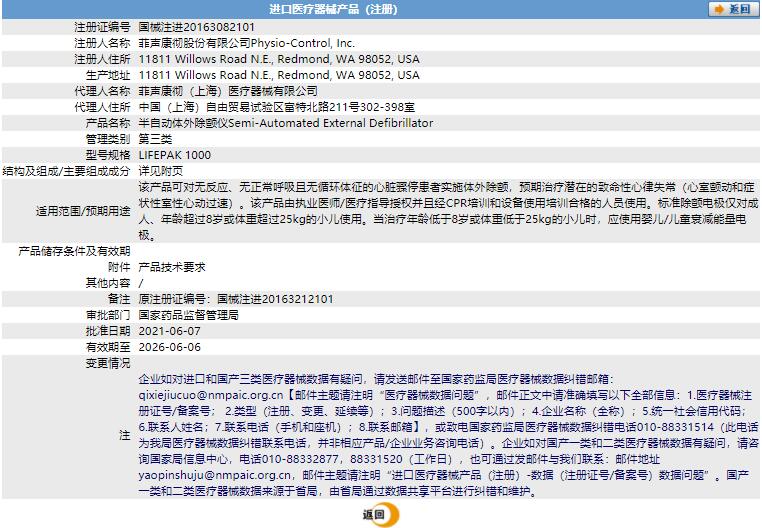Select phone number 010-88331514 in the note

[675, 428]
